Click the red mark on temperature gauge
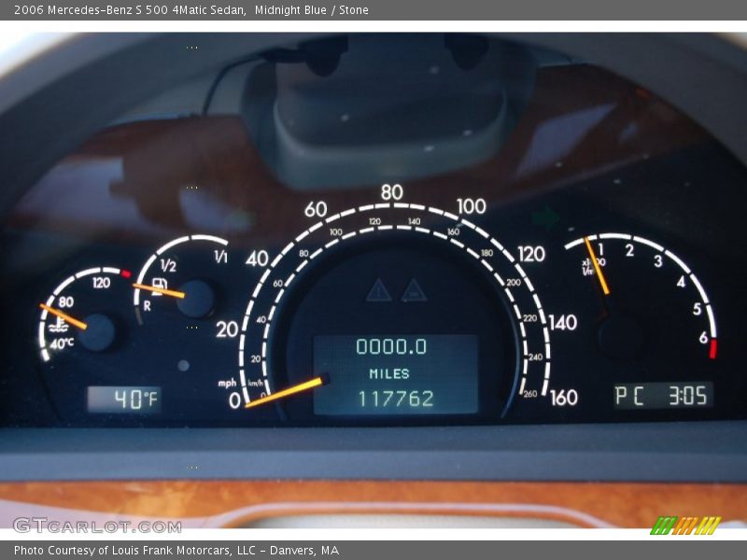 click(125, 273)
